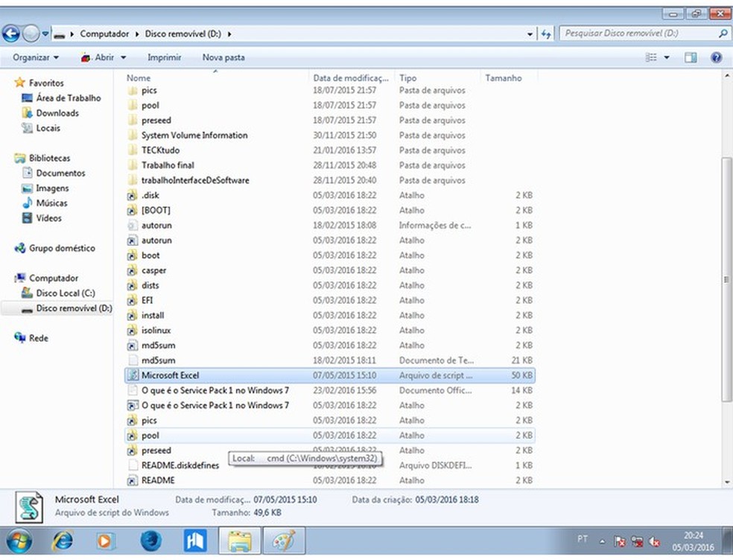Select Disco Local (C:) in navigation pane
This screenshot has width=733, height=560.
pos(66,293)
